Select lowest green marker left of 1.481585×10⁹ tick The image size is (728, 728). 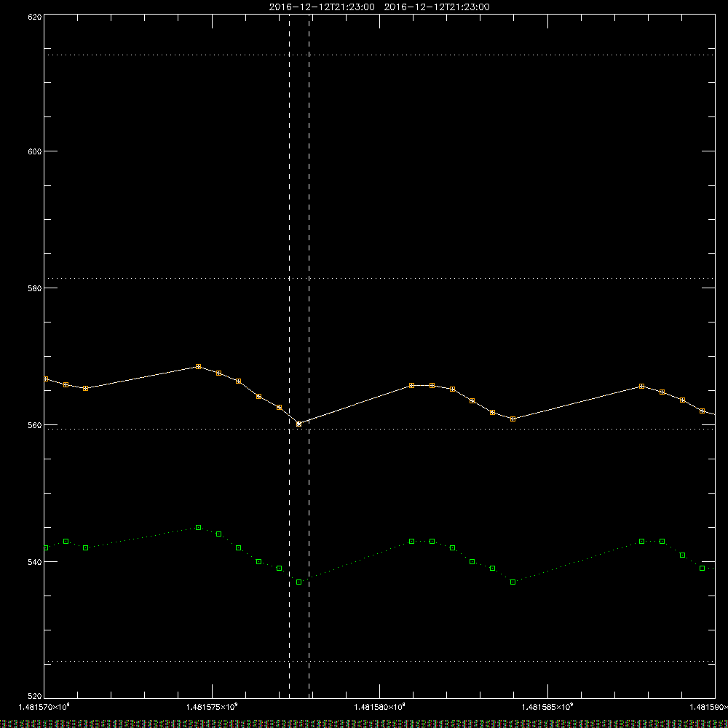[513, 582]
